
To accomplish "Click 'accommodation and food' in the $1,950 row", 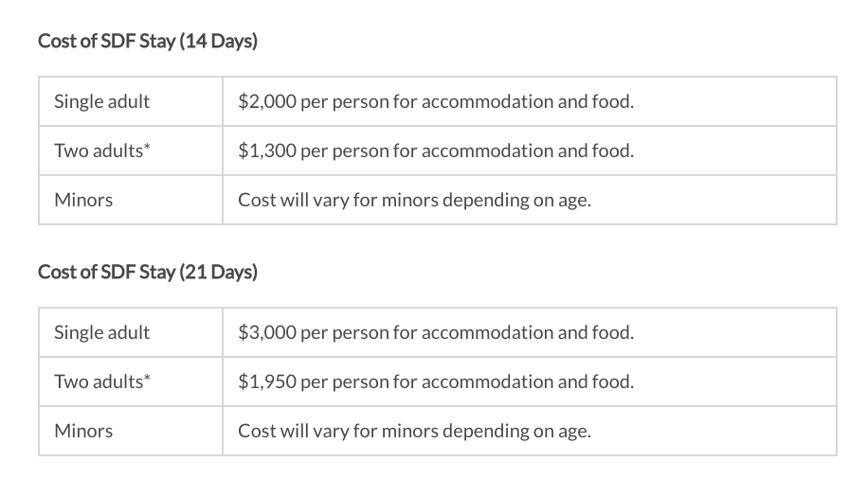I will click(x=526, y=381).
